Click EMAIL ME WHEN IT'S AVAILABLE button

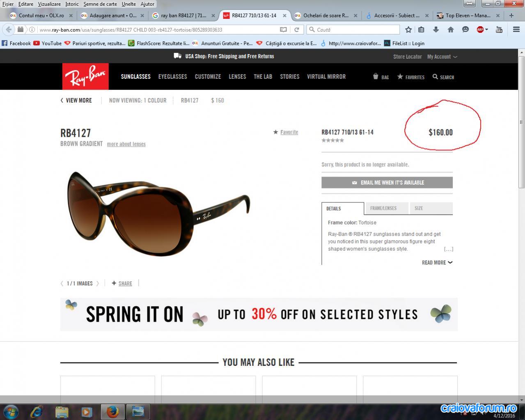tap(387, 182)
